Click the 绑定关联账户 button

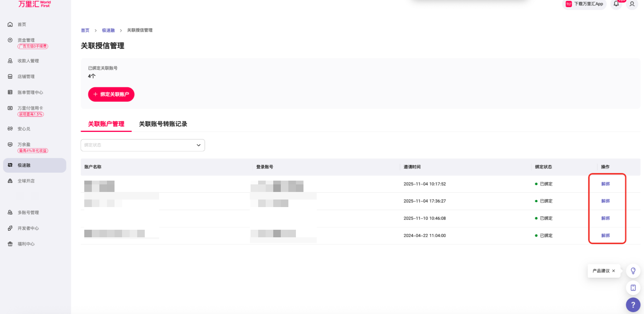pos(111,94)
